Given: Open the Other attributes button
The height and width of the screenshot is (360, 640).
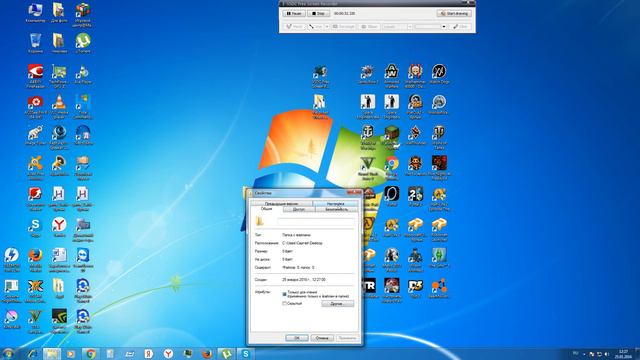Looking at the screenshot, I should tap(338, 304).
